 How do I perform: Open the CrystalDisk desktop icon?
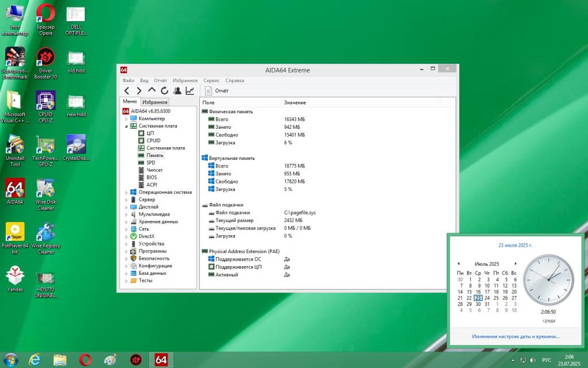pos(76,148)
